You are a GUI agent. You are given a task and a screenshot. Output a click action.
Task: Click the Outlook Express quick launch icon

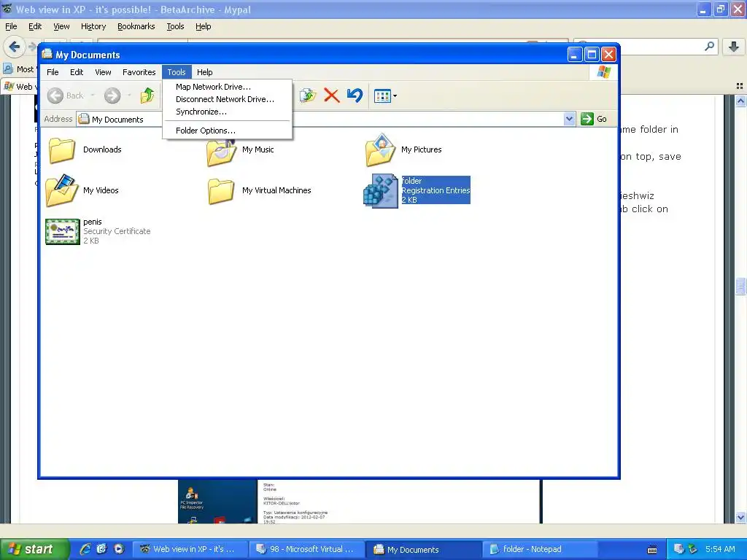pos(101,549)
